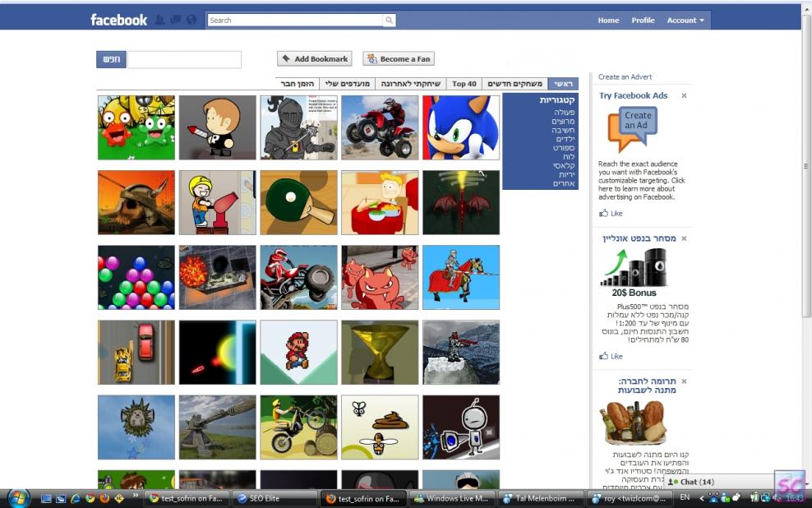Click the page vertical scrollbar
Viewport: 812px width, 508px height.
pyautogui.click(x=806, y=166)
